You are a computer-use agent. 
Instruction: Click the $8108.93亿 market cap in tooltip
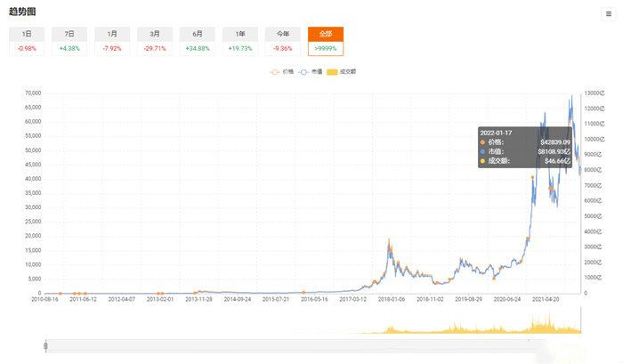point(554,151)
